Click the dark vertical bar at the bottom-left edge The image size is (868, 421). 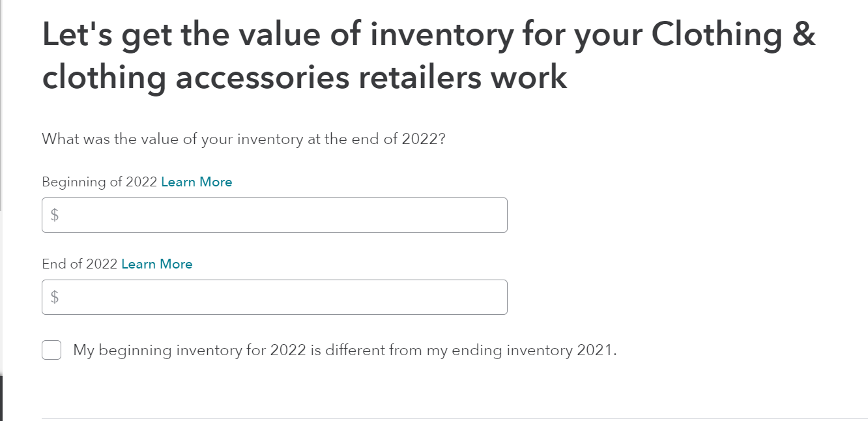pyautogui.click(x=1, y=398)
